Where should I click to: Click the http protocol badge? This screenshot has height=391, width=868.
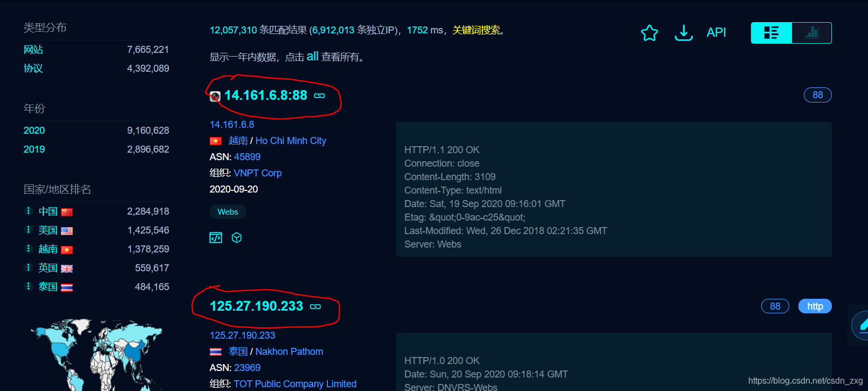[815, 306]
